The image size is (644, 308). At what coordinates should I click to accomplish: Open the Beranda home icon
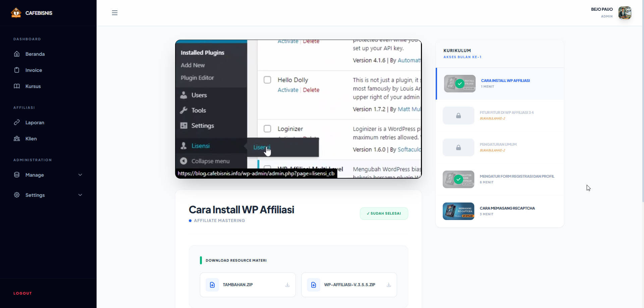pyautogui.click(x=17, y=54)
